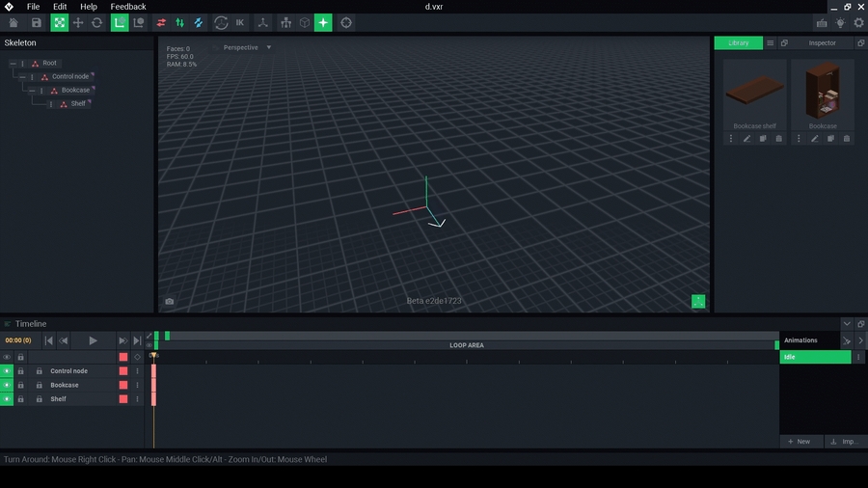Open the File menu
This screenshot has height=488, width=868.
pos(33,7)
